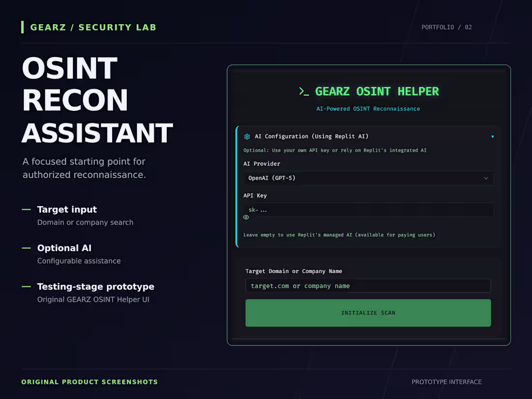532x399 pixels.
Task: Start the INITIALIZE SCAN button
Action: (x=368, y=313)
